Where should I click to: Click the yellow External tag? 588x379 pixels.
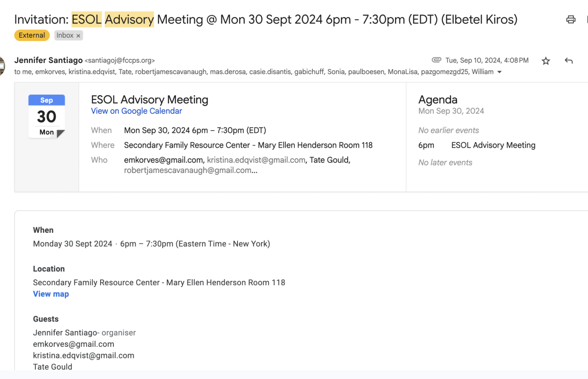[x=32, y=35]
